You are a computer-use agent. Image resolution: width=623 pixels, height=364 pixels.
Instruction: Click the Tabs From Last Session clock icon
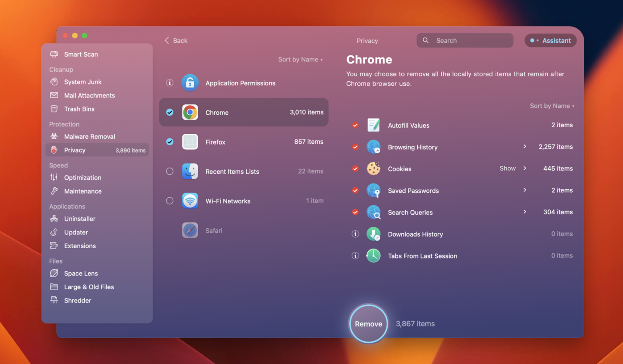373,255
